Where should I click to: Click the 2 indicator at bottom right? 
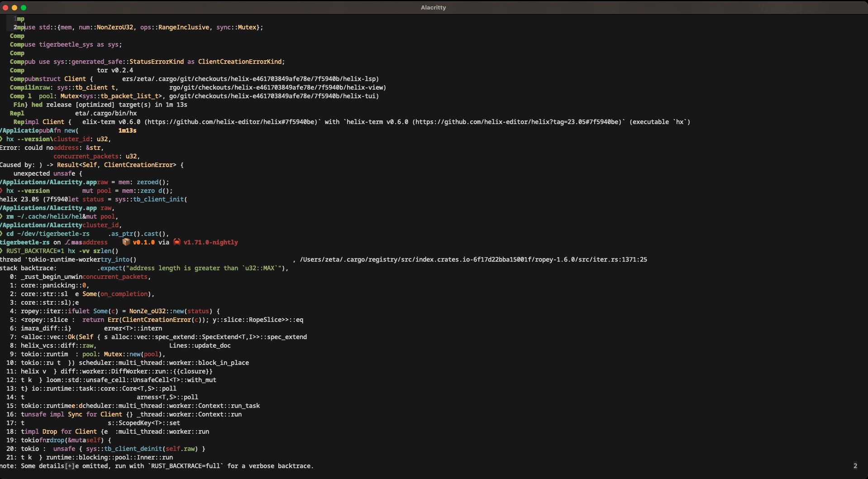[x=855, y=466]
